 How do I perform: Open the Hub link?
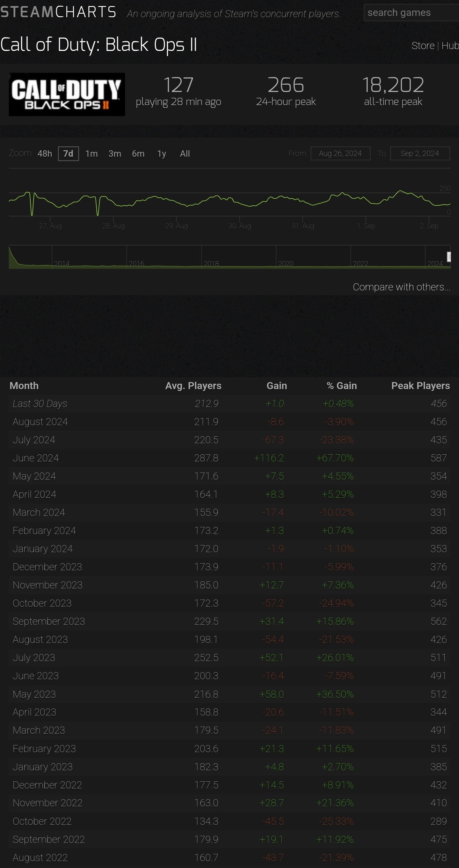click(x=450, y=46)
